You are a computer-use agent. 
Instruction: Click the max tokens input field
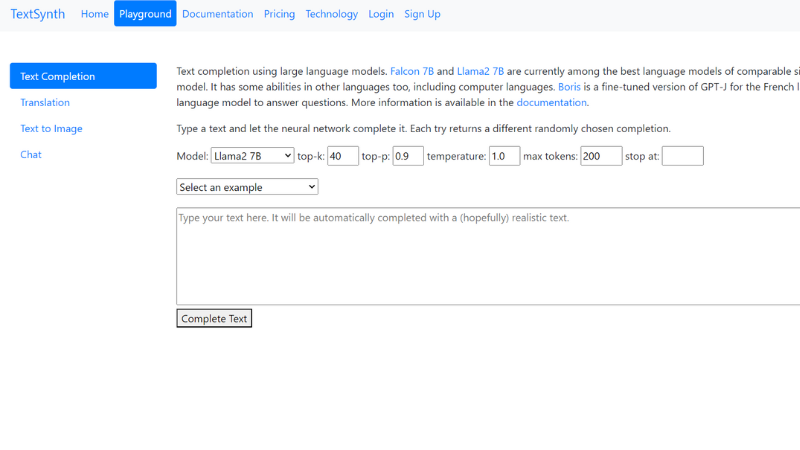[601, 156]
